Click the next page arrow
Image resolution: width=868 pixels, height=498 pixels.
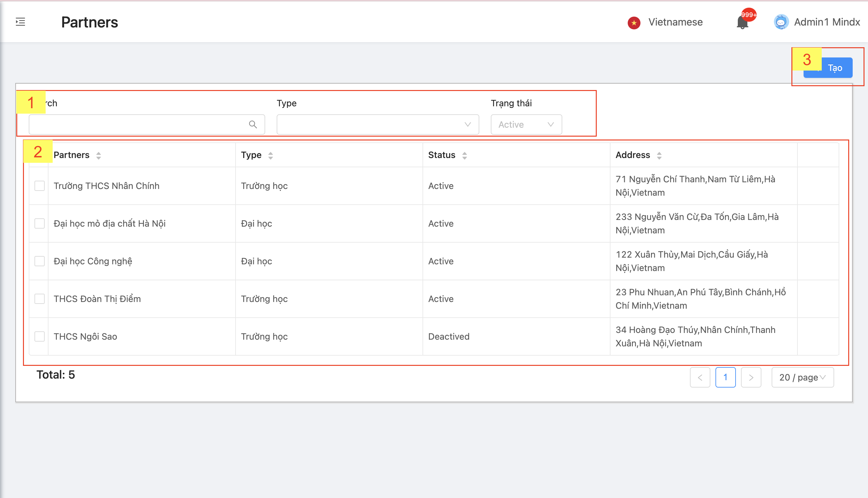point(751,377)
